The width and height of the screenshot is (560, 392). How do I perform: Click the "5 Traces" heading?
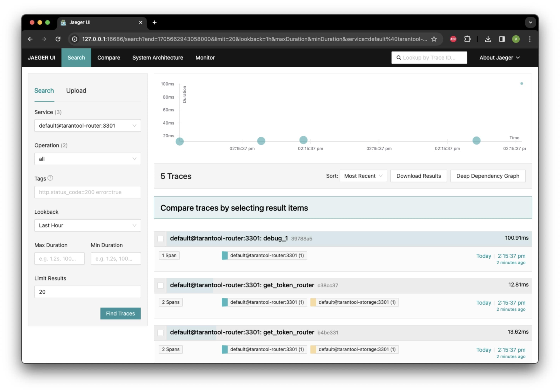[176, 176]
